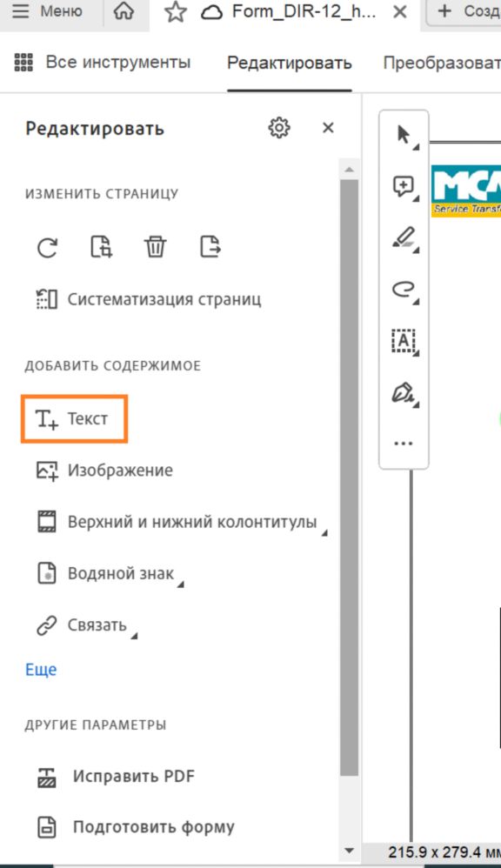Click the chain link icon
Image resolution: width=501 pixels, height=868 pixels.
tap(46, 625)
